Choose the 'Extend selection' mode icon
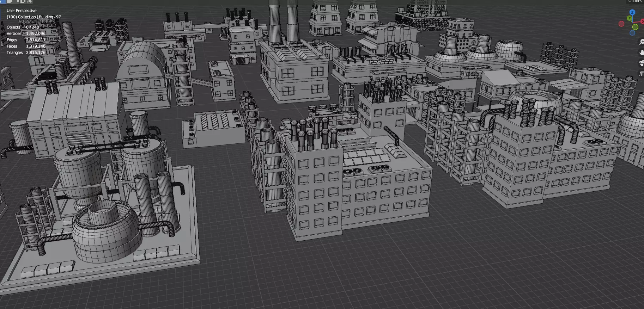Image resolution: width=644 pixels, height=309 pixels. [x=10, y=1]
